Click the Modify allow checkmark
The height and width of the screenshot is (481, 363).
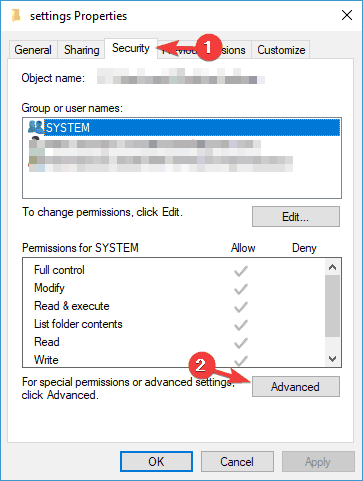coord(241,289)
